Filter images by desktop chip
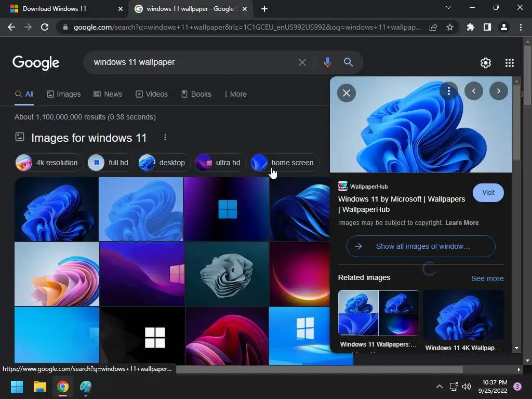This screenshot has width=532, height=399. click(x=164, y=163)
